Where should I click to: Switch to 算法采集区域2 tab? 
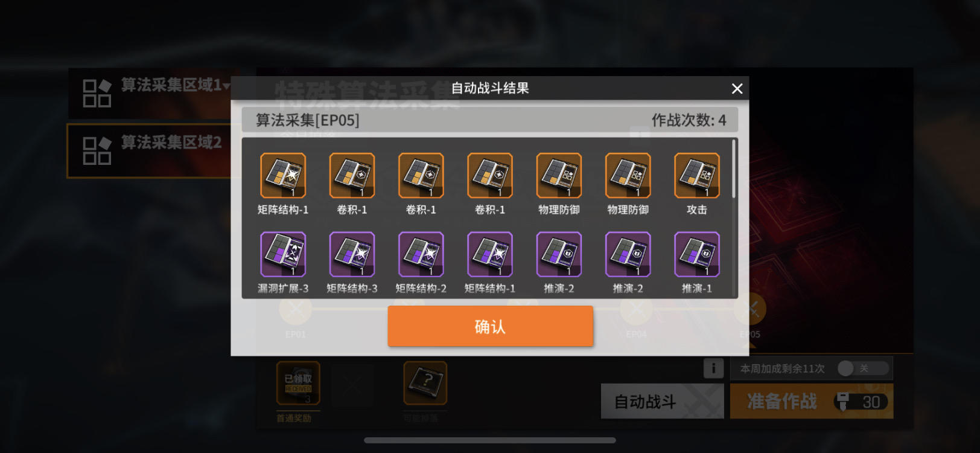150,150
